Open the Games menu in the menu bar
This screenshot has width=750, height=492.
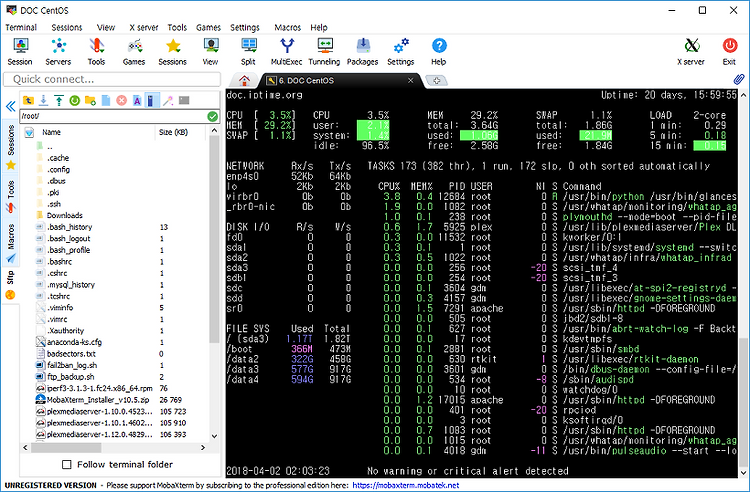[208, 27]
